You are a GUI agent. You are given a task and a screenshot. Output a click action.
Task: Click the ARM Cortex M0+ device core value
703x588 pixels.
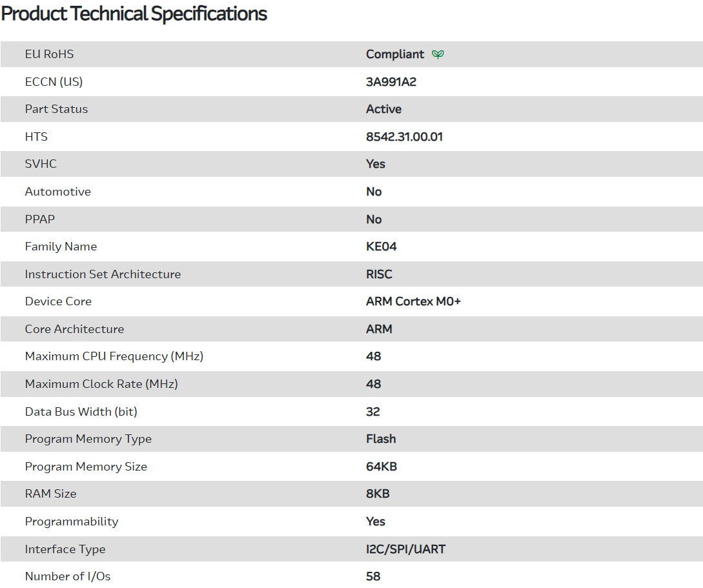413,301
